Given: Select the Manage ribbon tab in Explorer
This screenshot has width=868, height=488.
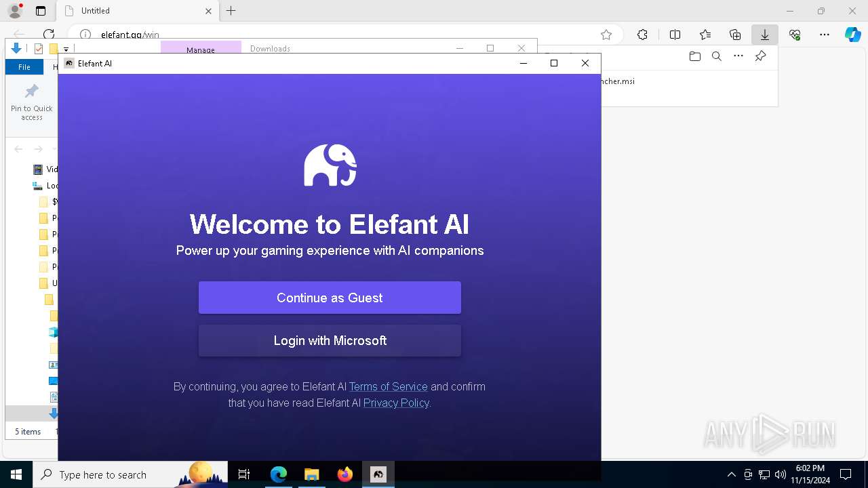Looking at the screenshot, I should pos(201,49).
